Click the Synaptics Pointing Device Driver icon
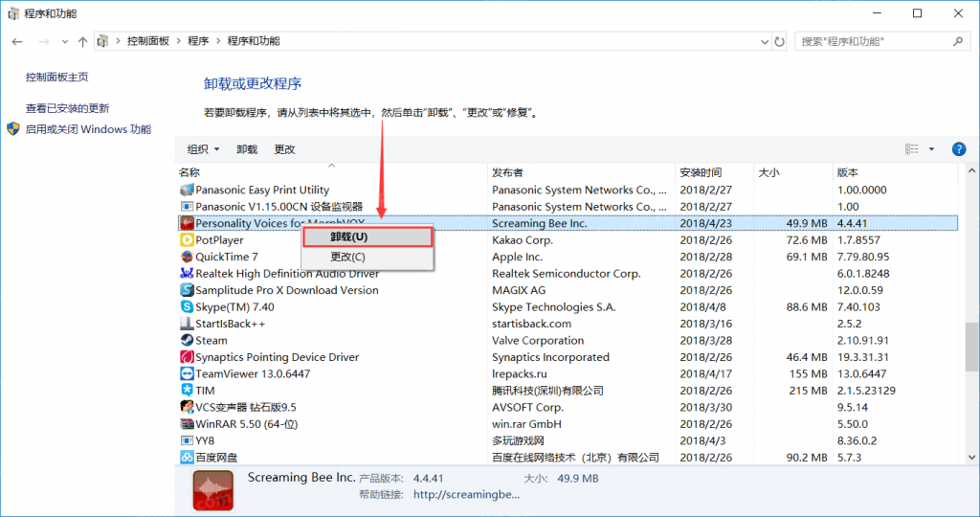 pyautogui.click(x=187, y=357)
